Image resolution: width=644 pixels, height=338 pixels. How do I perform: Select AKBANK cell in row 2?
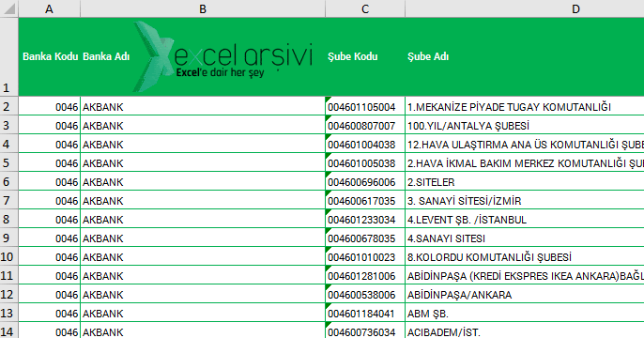tap(203, 107)
